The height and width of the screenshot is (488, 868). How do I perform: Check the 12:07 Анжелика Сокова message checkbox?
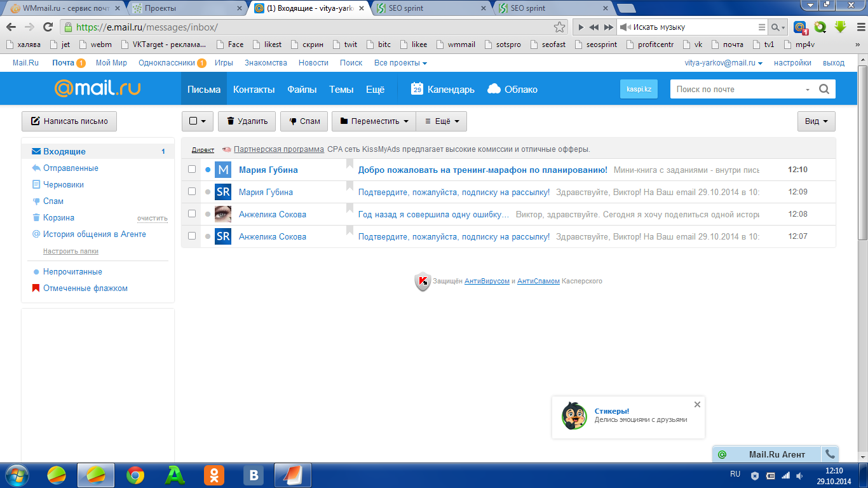click(x=192, y=236)
